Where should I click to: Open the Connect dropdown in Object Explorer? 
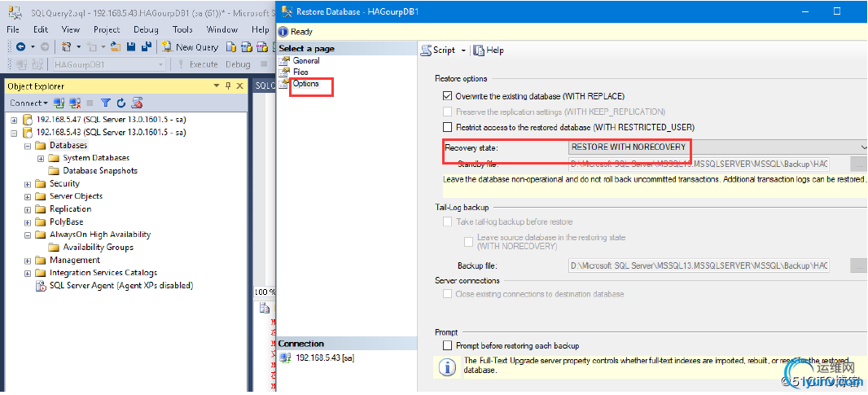(x=28, y=103)
